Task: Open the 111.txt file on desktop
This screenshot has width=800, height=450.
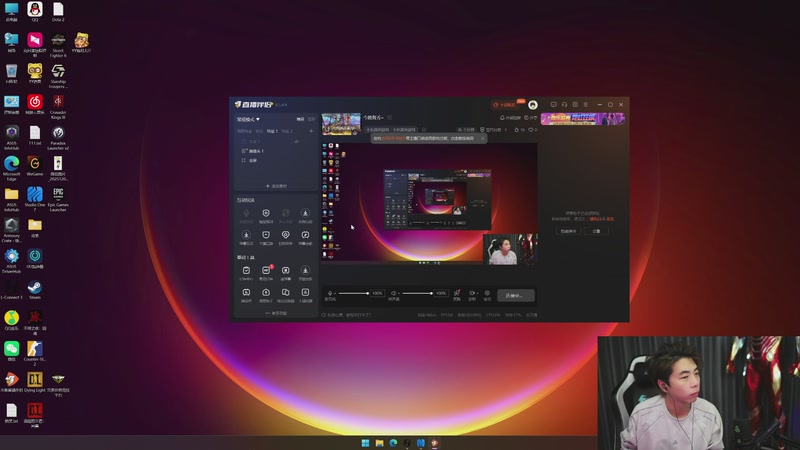Action: click(35, 136)
